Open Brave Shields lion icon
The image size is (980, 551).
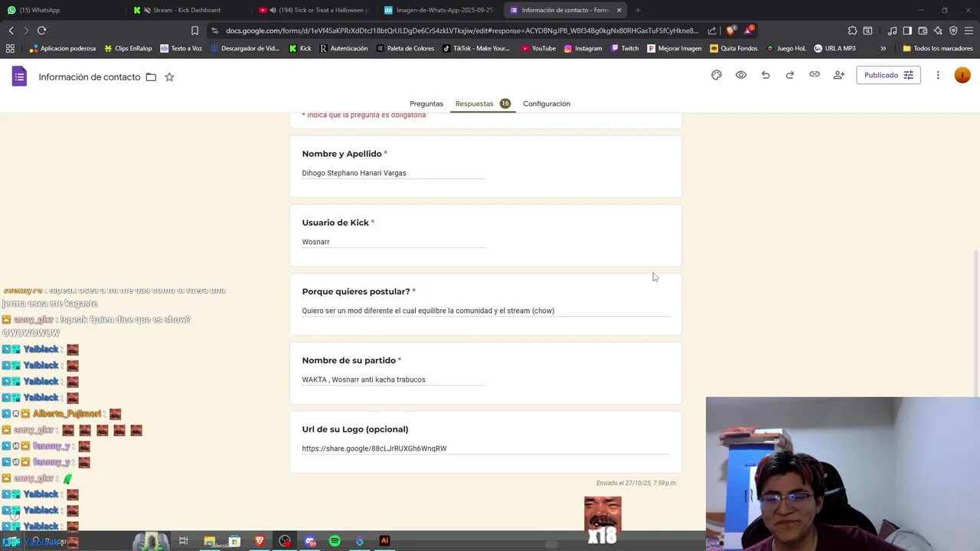[731, 31]
